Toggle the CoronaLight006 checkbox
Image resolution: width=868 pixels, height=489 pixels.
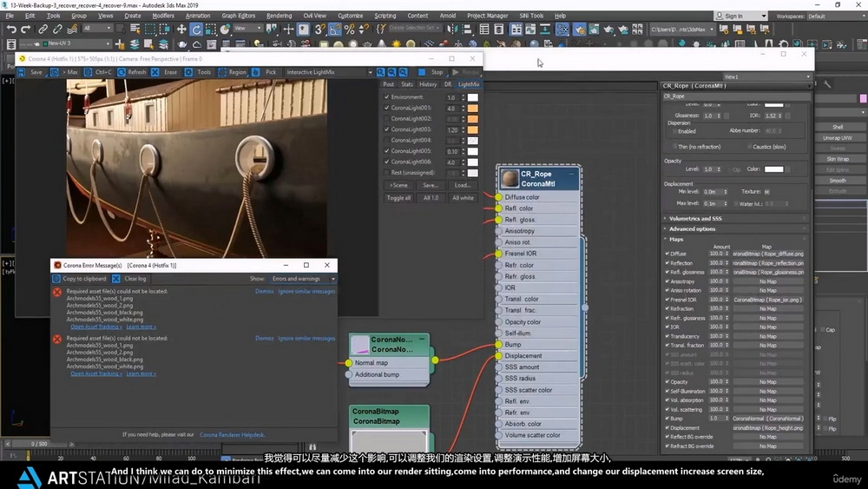tap(387, 162)
